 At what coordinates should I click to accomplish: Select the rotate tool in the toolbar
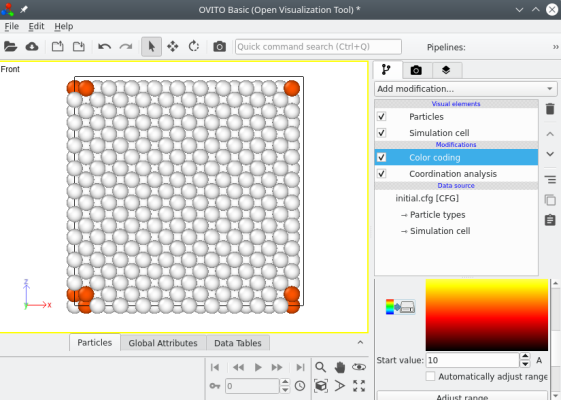click(194, 47)
